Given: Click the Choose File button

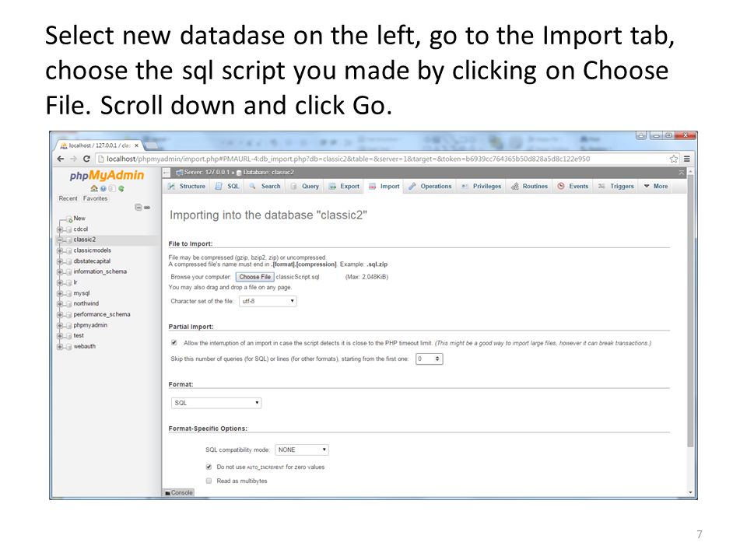Looking at the screenshot, I should (255, 277).
